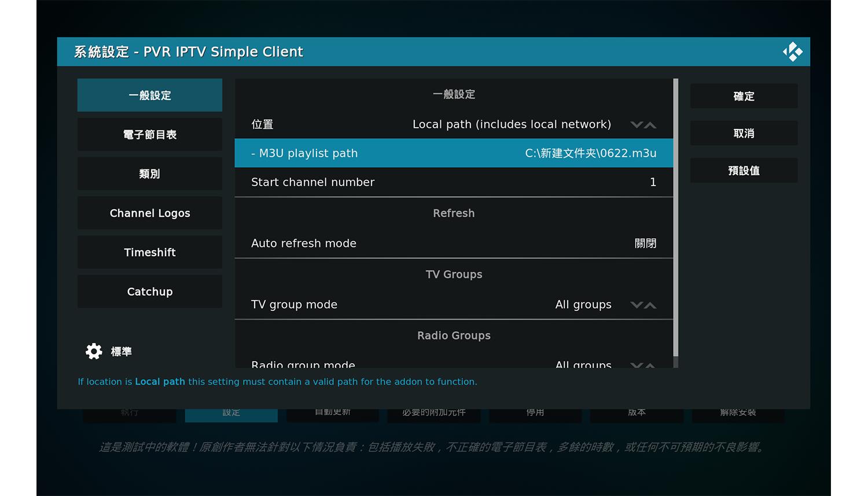Open the Channel Logos tab
868x496 pixels.
(150, 213)
